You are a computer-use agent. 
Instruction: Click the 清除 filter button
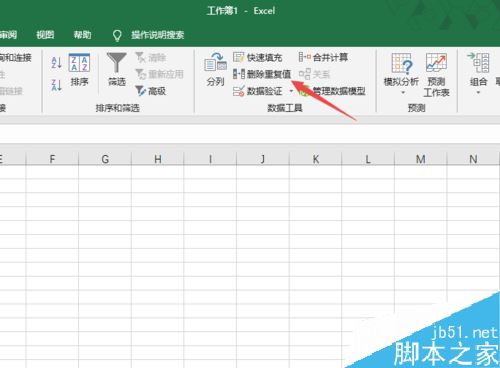[151, 57]
